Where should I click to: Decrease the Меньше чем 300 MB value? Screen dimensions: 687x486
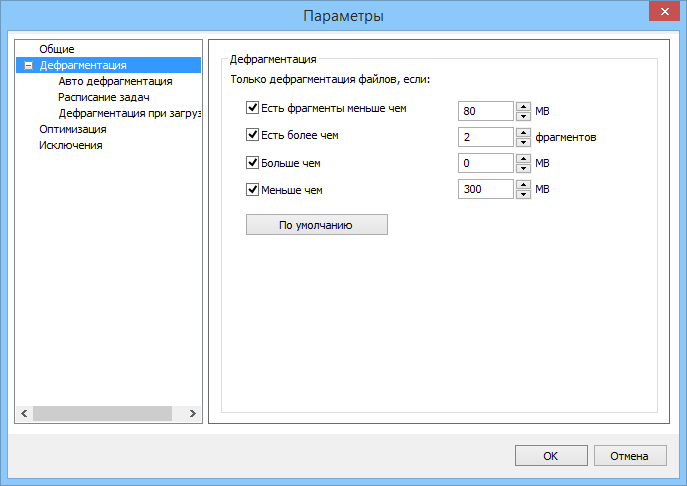(x=523, y=194)
